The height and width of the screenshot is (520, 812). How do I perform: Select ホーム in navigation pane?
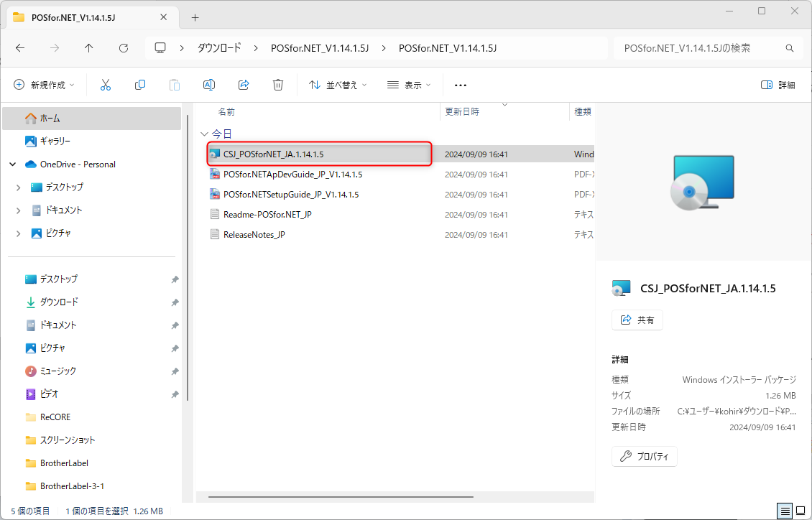pyautogui.click(x=92, y=119)
